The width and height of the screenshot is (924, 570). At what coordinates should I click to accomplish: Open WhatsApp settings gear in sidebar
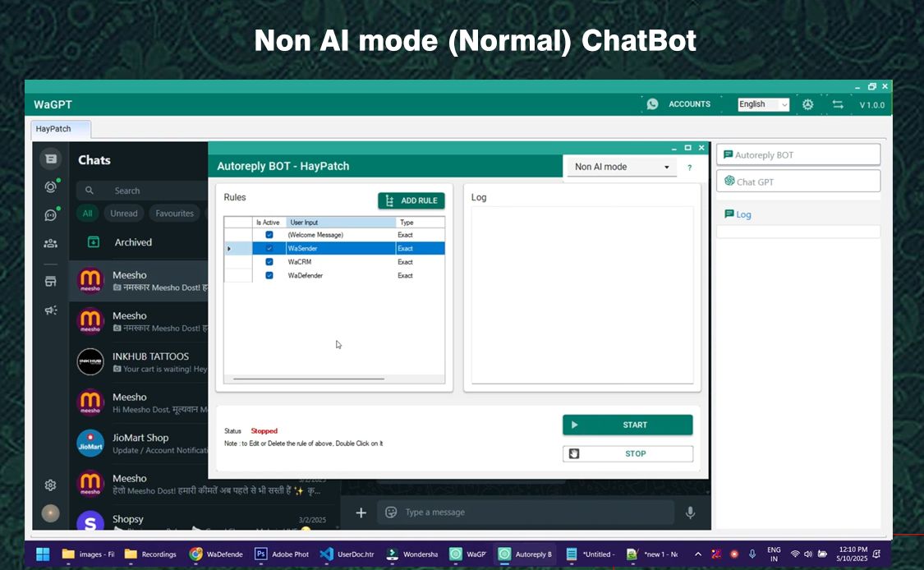coord(51,485)
